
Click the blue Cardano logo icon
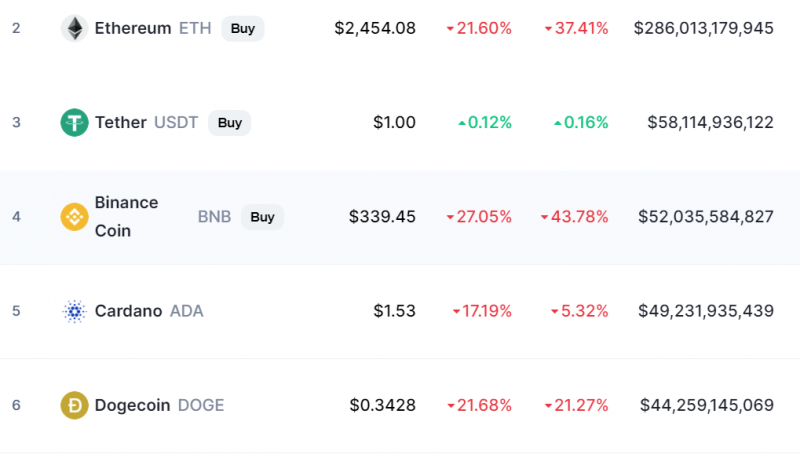pyautogui.click(x=74, y=311)
